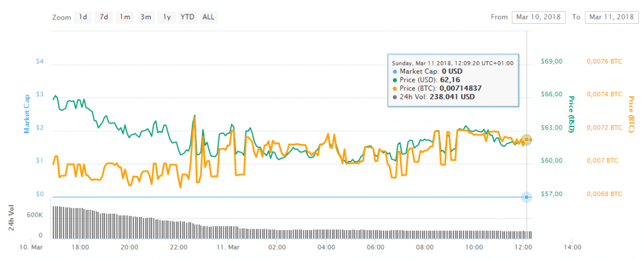Click the tooltip Price (BTC): 0,00714837 row
644x259 pixels.
438,88
